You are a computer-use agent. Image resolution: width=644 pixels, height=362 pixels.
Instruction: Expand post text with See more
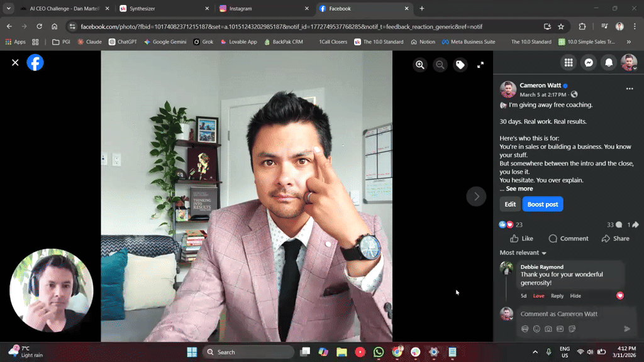pyautogui.click(x=519, y=189)
